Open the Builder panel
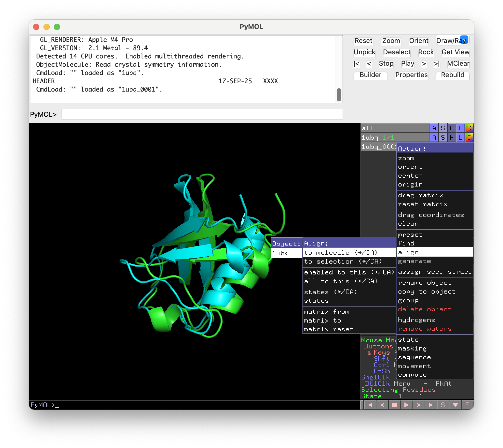The width and height of the screenshot is (503, 448). tap(370, 75)
